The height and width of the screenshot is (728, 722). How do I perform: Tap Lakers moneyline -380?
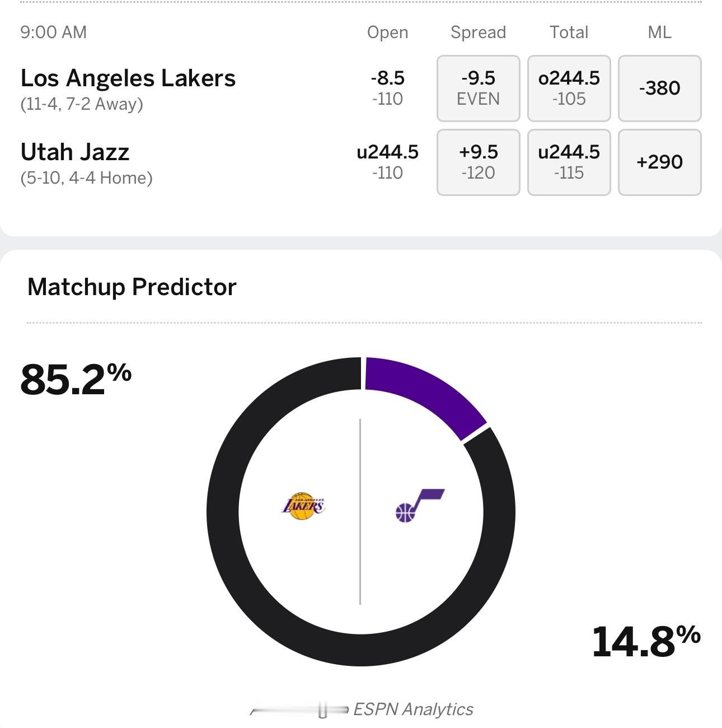click(659, 88)
